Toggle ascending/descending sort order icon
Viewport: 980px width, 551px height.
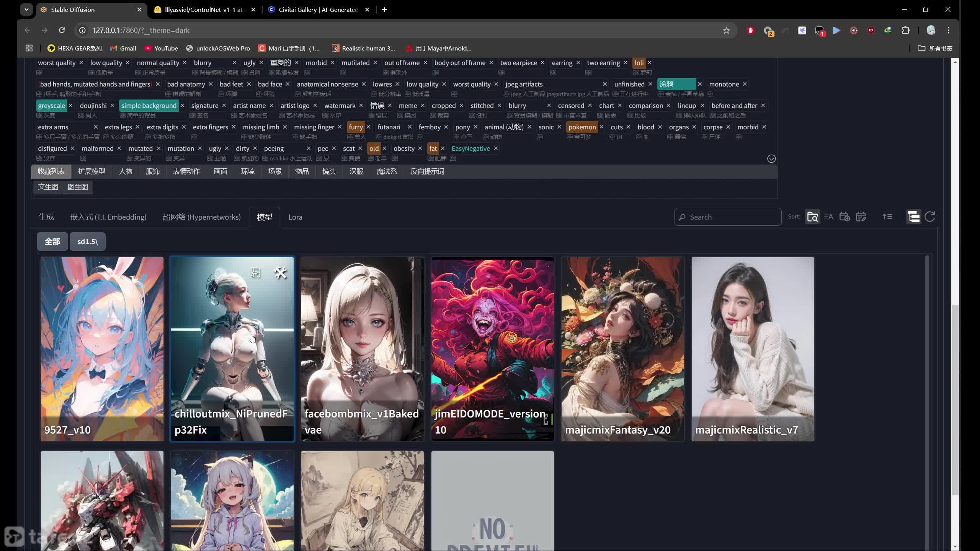[887, 217]
